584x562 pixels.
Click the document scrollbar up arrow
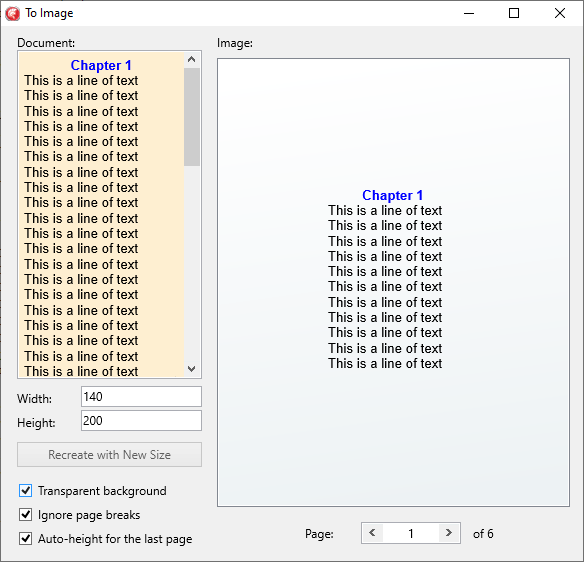192,60
